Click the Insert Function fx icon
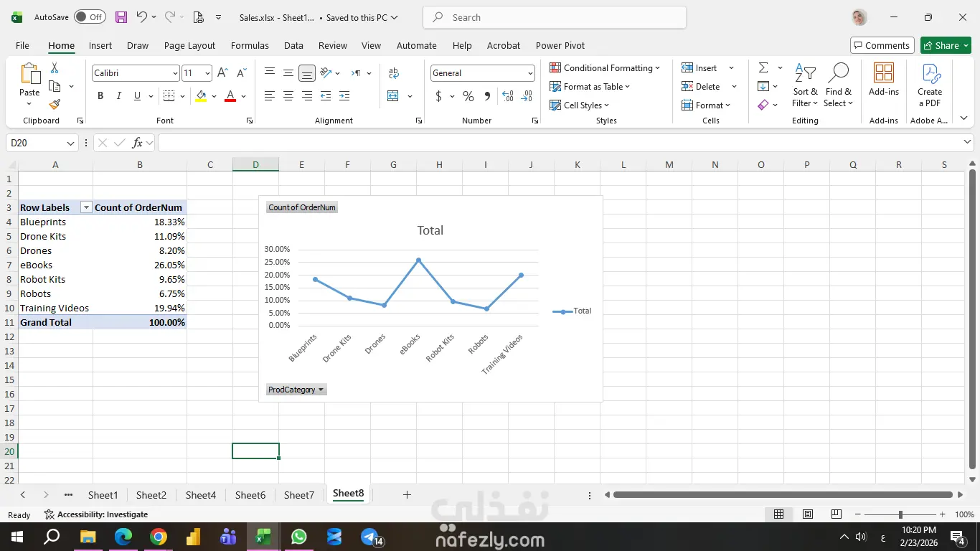Screen dimensions: 980x551 [138, 143]
